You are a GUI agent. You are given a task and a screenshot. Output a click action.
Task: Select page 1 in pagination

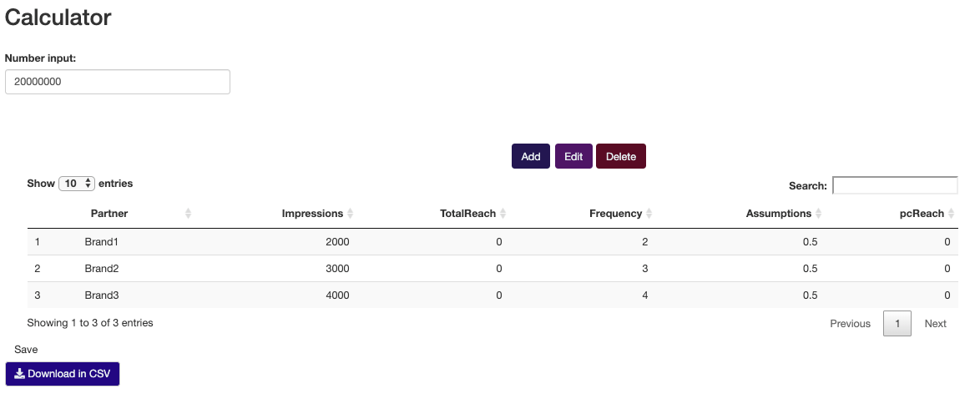(x=897, y=324)
